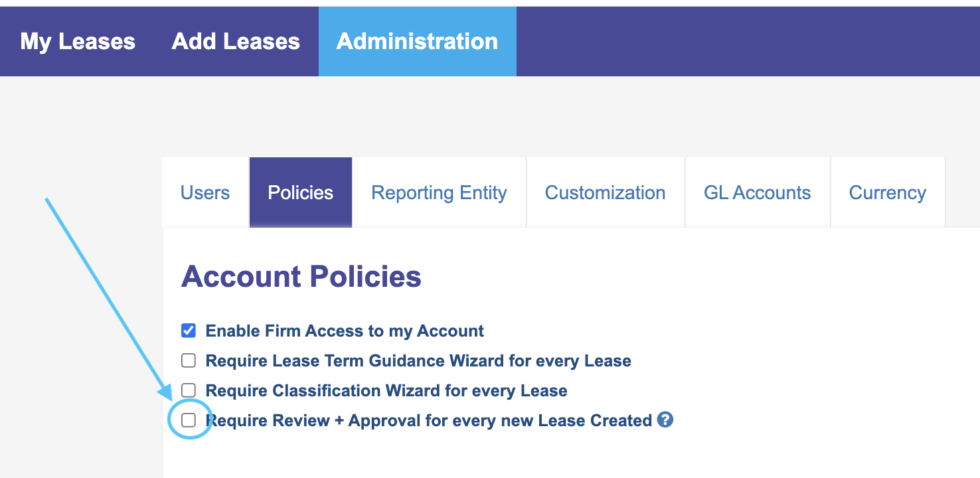Click the label Enable Firm Access to my Account
This screenshot has width=980, height=478.
(x=345, y=331)
